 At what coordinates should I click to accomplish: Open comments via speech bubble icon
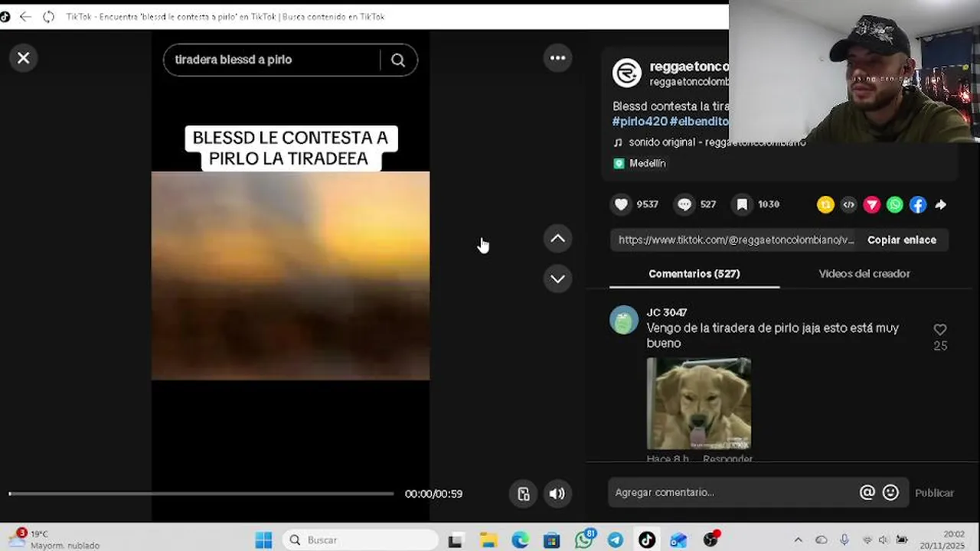click(x=684, y=204)
